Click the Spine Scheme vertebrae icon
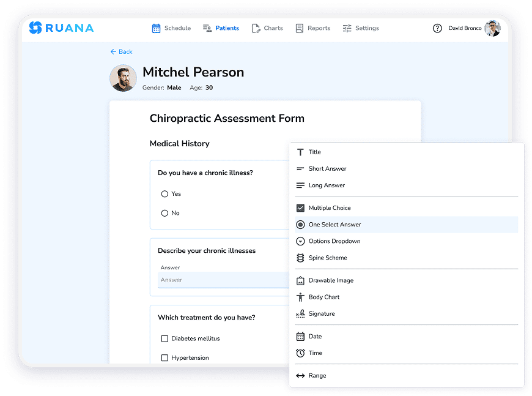Screen dimensions: 532x396 coord(300,258)
